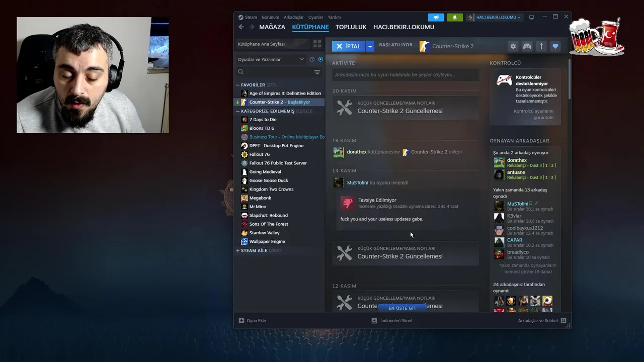Image resolution: width=644 pixels, height=362 pixels.
Task: Click the activity comment input field
Action: tap(405, 75)
